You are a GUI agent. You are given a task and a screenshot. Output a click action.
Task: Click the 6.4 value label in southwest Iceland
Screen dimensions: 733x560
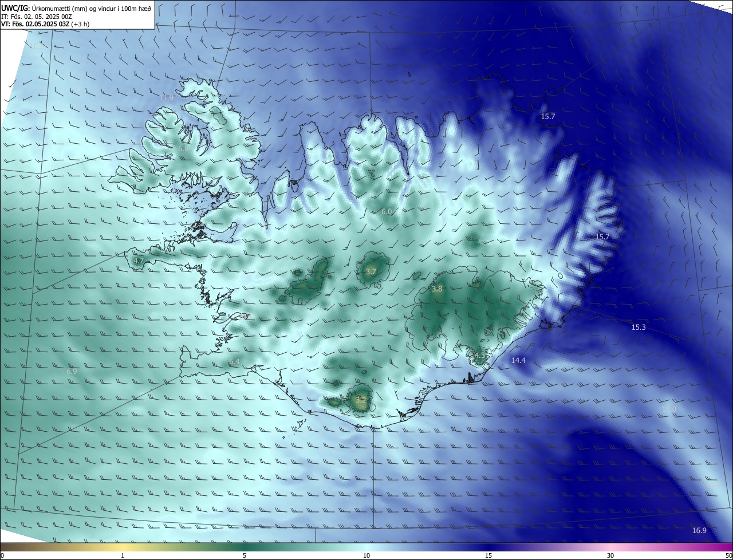point(234,362)
